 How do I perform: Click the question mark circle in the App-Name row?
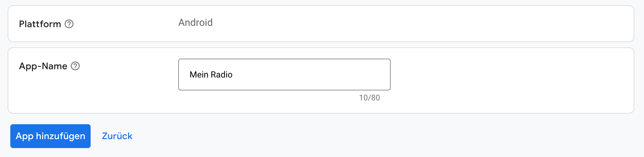[x=75, y=66]
